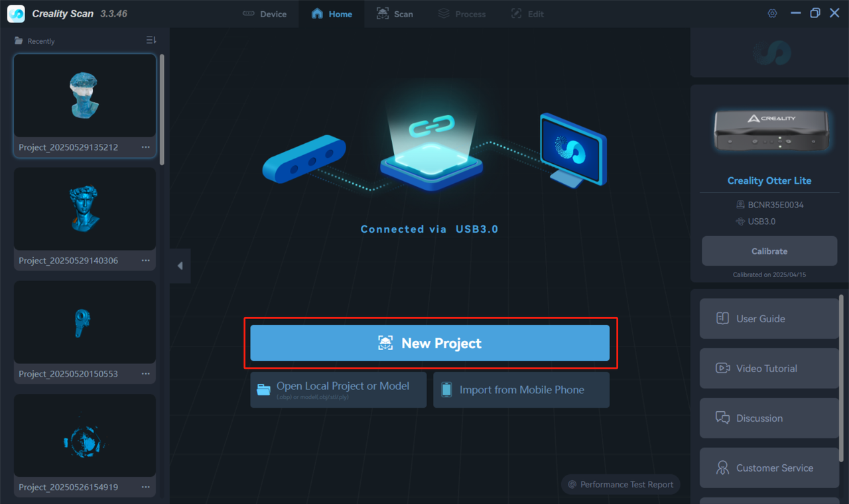Click the USB3.0 connection label
The width and height of the screenshot is (849, 504).
coord(761,221)
